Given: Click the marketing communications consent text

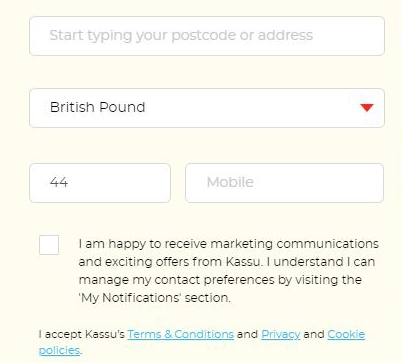Looking at the screenshot, I should click(x=229, y=271).
